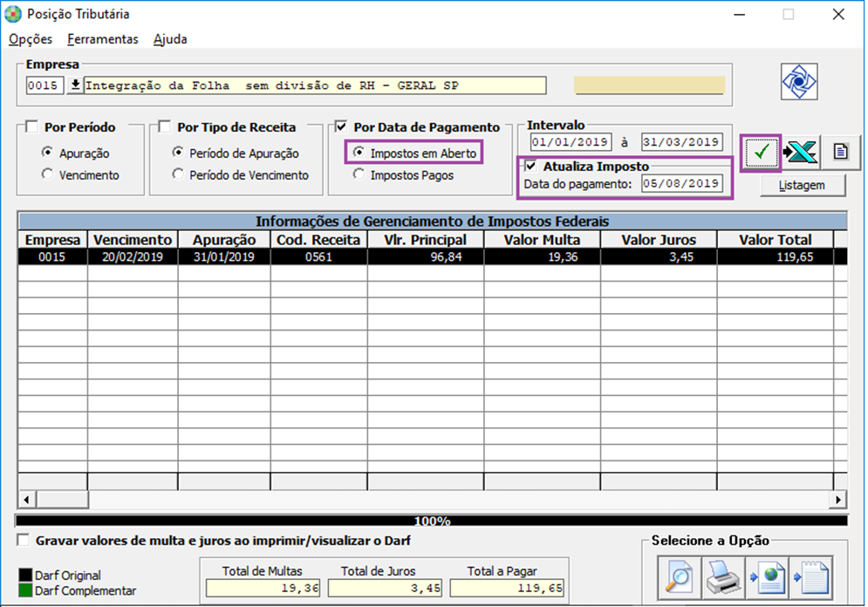The width and height of the screenshot is (868, 607).
Task: Click the Cod. Receita column header
Action: [x=319, y=240]
